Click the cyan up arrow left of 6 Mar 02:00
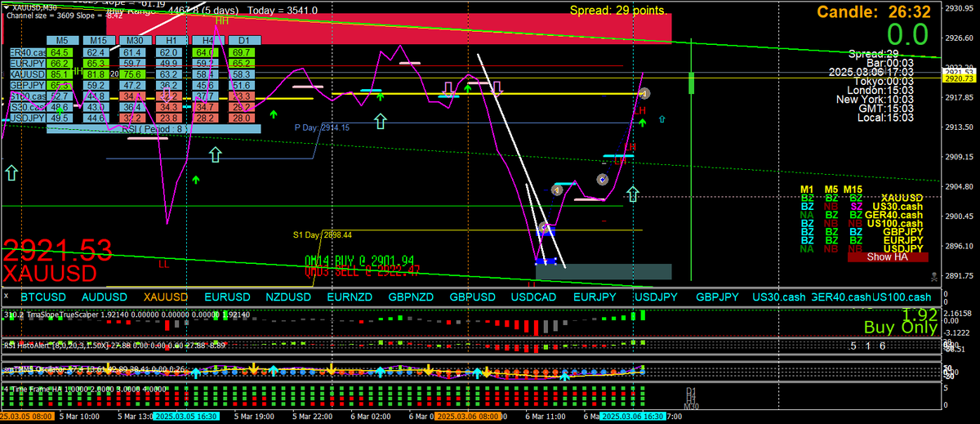 (x=380, y=123)
